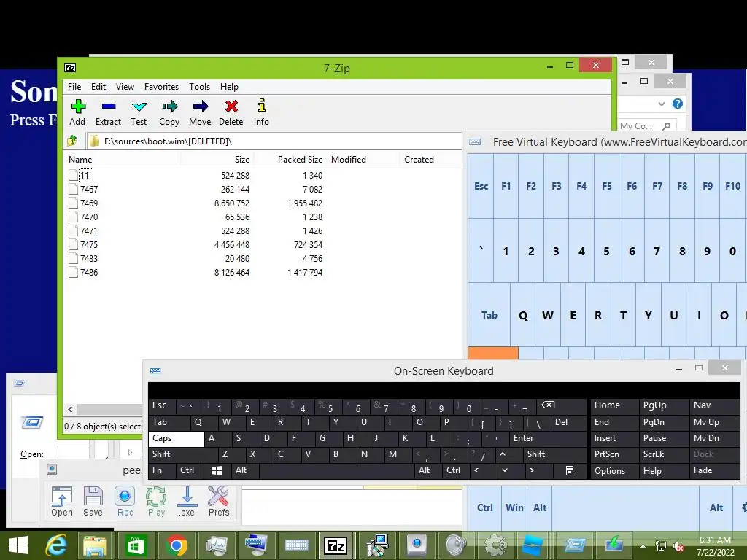Image resolution: width=747 pixels, height=560 pixels.
Task: Select the file named 7469
Action: [x=88, y=203]
